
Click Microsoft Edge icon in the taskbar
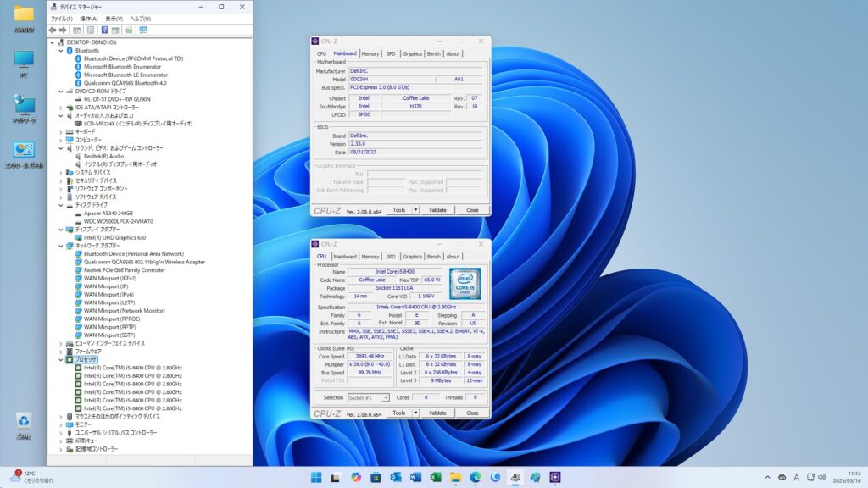(x=476, y=477)
